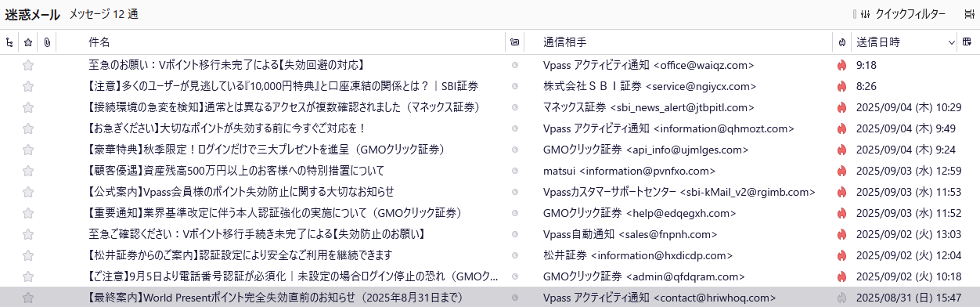The width and height of the screenshot is (980, 307).
Task: Sort by the 件名 column header
Action: click(x=99, y=42)
